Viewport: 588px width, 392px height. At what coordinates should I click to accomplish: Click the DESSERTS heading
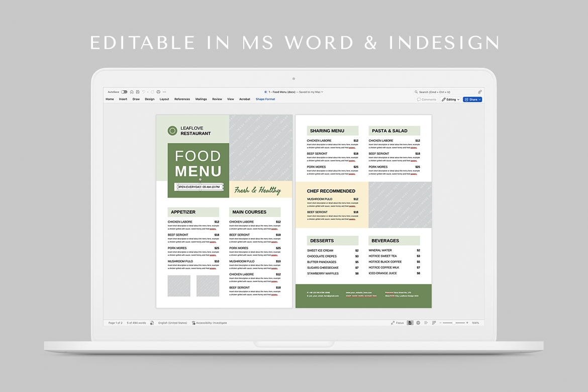click(x=322, y=241)
